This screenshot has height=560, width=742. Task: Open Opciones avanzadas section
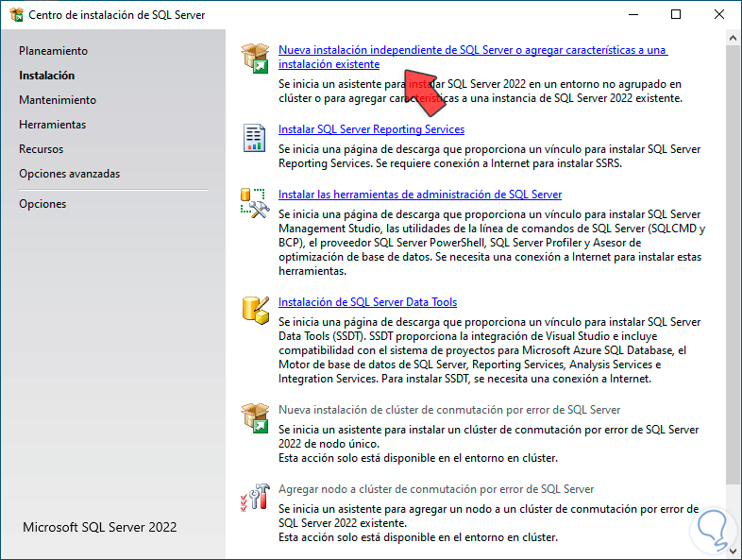tap(69, 174)
